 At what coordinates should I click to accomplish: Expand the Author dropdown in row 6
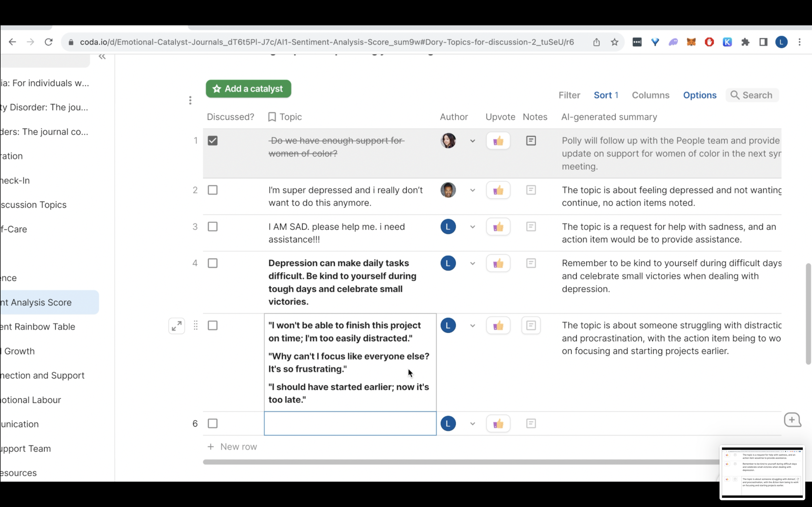tap(473, 424)
